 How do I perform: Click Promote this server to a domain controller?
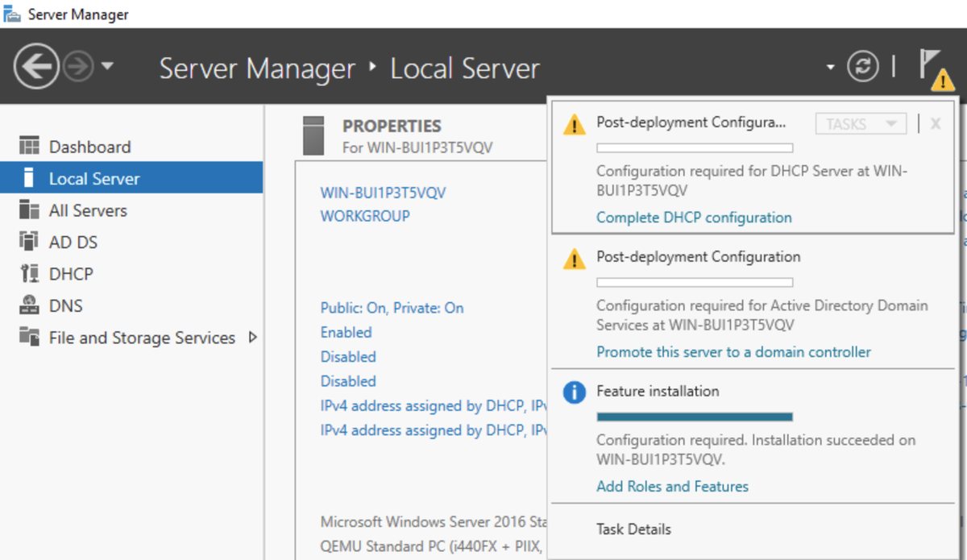coord(733,351)
